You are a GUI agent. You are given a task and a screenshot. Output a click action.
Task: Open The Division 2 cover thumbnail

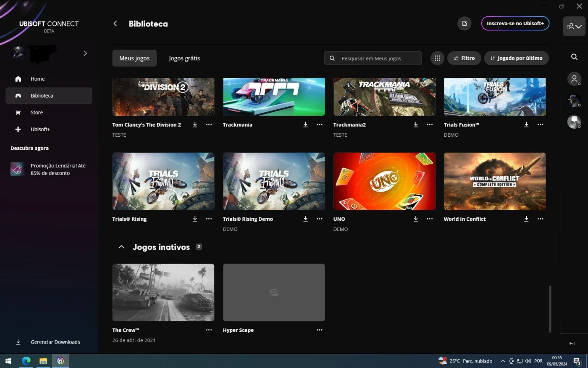[163, 97]
